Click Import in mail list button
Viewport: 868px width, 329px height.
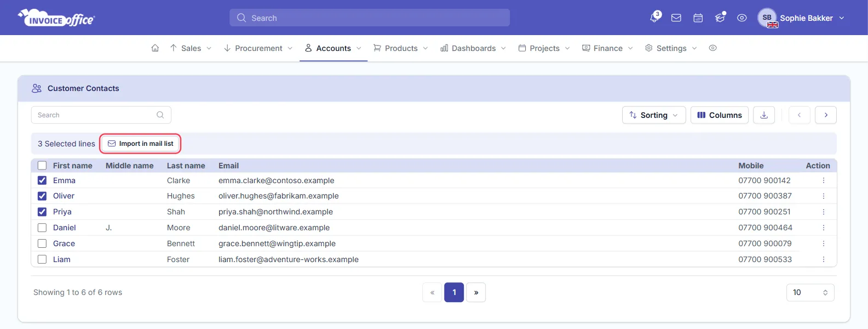[141, 144]
